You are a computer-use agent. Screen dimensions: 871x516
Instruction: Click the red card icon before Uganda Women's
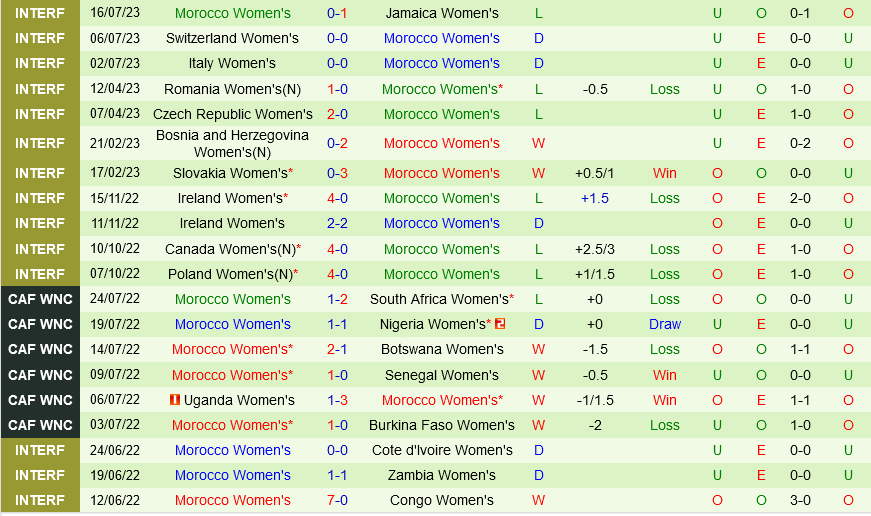174,400
